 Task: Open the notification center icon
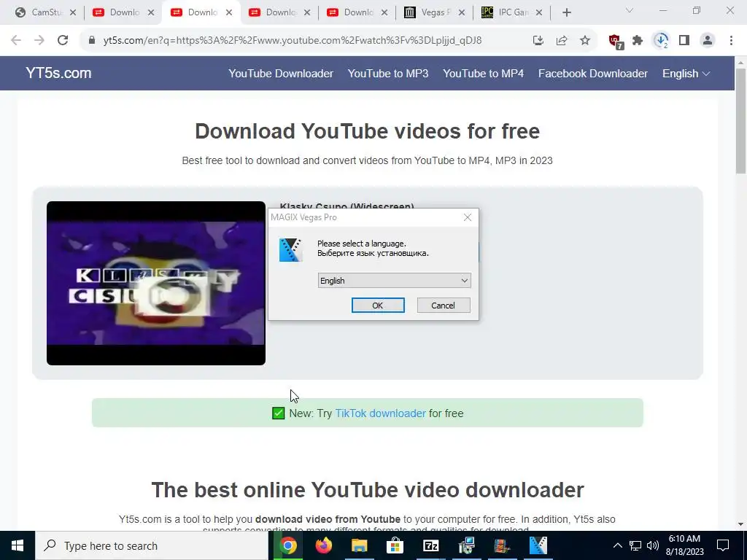[723, 545]
